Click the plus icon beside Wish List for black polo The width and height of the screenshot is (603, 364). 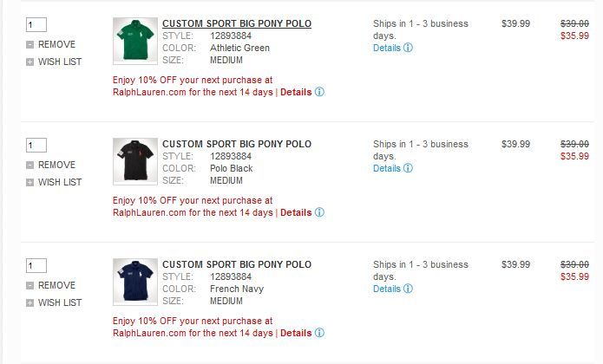pos(30,182)
